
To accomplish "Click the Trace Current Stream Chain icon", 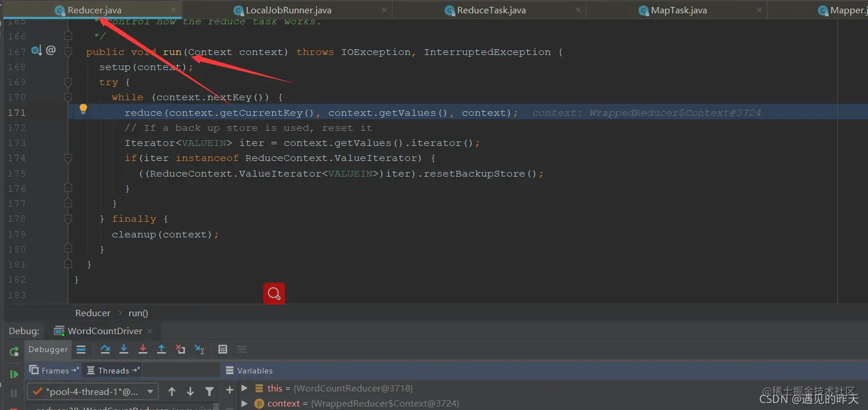I will click(x=242, y=349).
